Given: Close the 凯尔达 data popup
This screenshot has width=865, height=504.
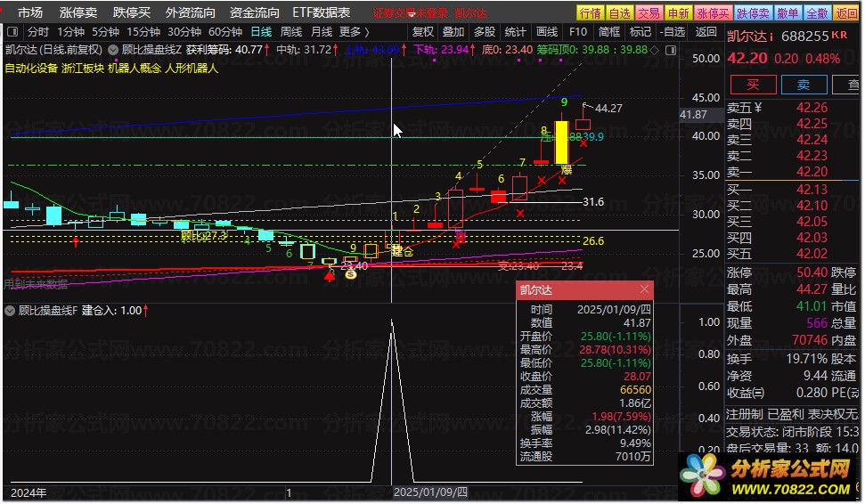Looking at the screenshot, I should coord(644,289).
